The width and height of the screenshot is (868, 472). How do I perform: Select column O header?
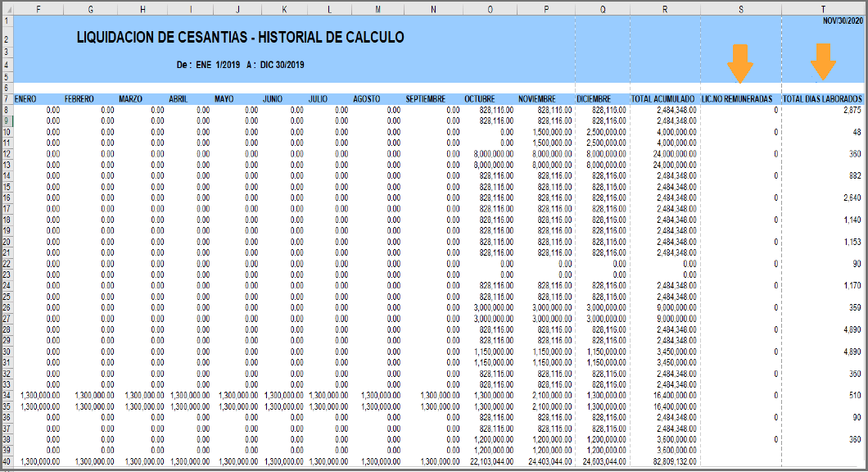coord(491,9)
